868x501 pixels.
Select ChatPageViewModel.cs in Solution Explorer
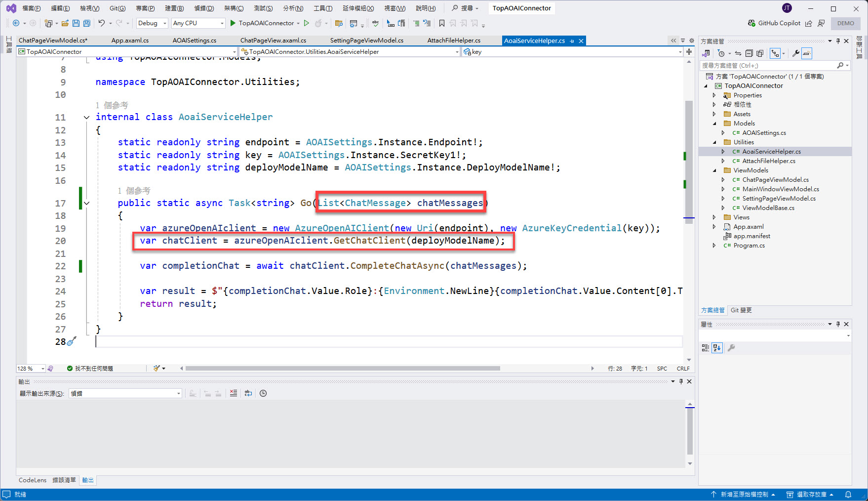(775, 180)
